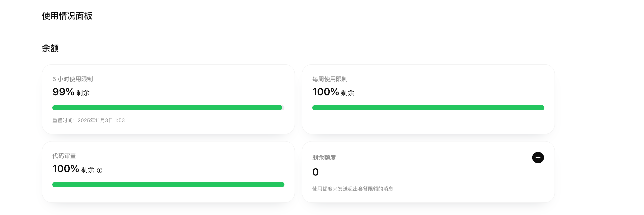Viewport: 644px width, 215px height.
Task: Click the gray unfilled end of 5-hour bar
Action: pyautogui.click(x=283, y=108)
